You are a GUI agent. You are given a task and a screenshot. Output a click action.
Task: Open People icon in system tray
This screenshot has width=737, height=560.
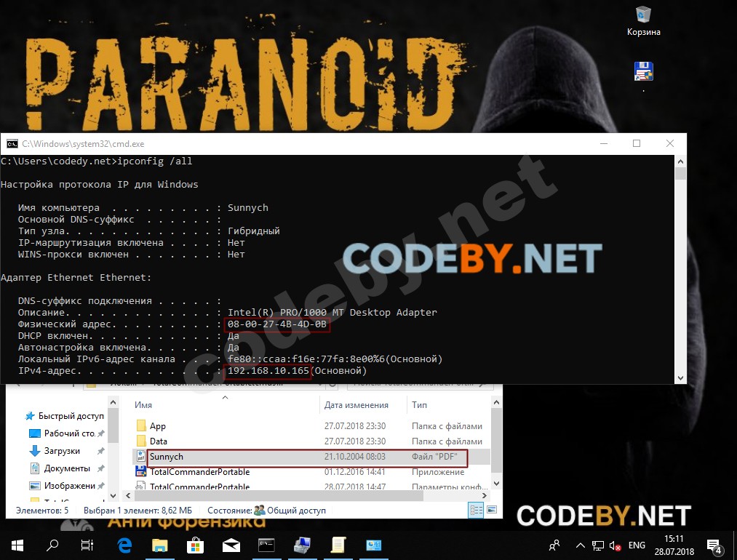(x=554, y=545)
